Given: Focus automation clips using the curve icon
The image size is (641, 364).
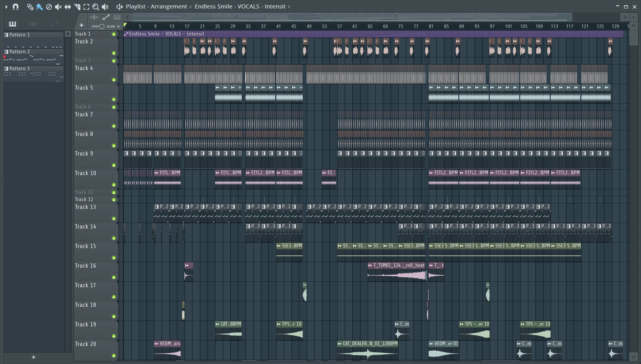Looking at the screenshot, I should pos(106,17).
